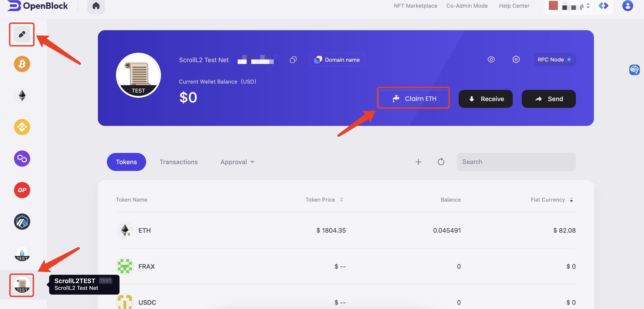Click the pencil edit icon in sidebar
This screenshot has width=644, height=309.
pyautogui.click(x=22, y=34)
